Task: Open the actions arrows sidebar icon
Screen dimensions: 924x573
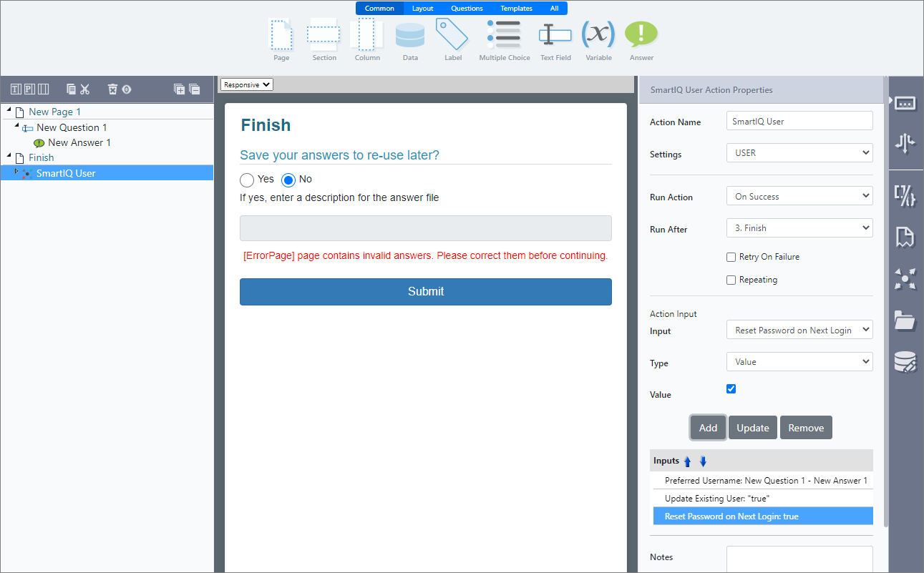Action: click(905, 279)
